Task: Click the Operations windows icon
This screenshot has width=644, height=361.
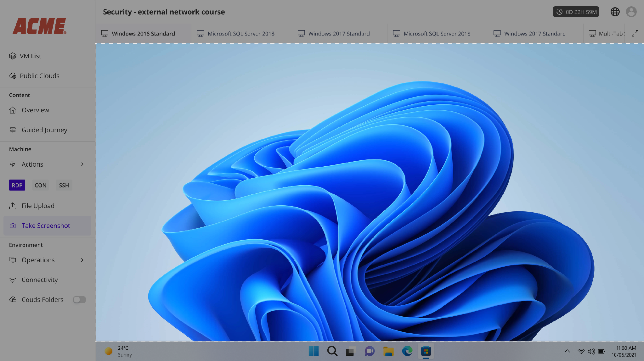Action: pos(13,260)
